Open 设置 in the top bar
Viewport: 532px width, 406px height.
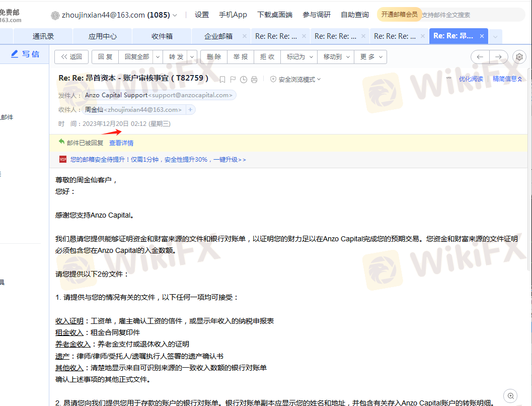pyautogui.click(x=202, y=15)
